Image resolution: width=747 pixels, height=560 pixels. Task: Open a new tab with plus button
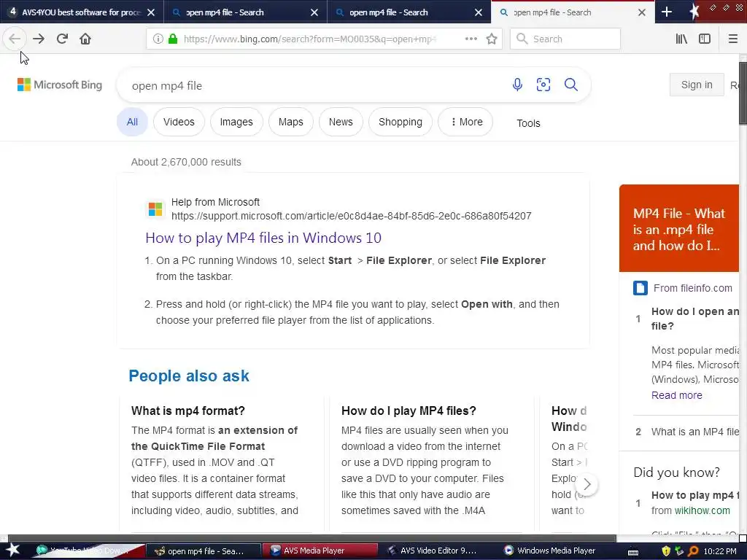667,12
